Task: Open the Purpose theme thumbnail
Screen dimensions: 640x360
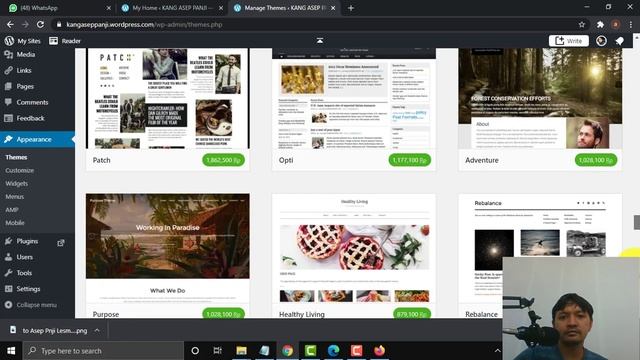Action: click(x=167, y=249)
